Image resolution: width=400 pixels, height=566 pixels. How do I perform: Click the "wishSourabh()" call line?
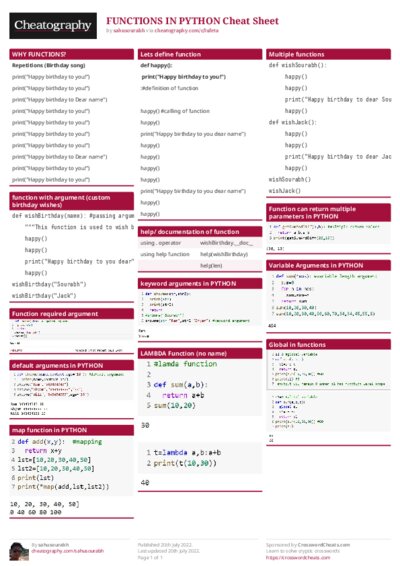coord(290,179)
